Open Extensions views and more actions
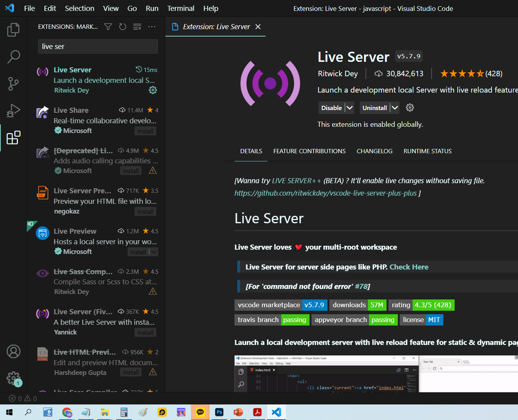The height and width of the screenshot is (420, 518). 152,26
